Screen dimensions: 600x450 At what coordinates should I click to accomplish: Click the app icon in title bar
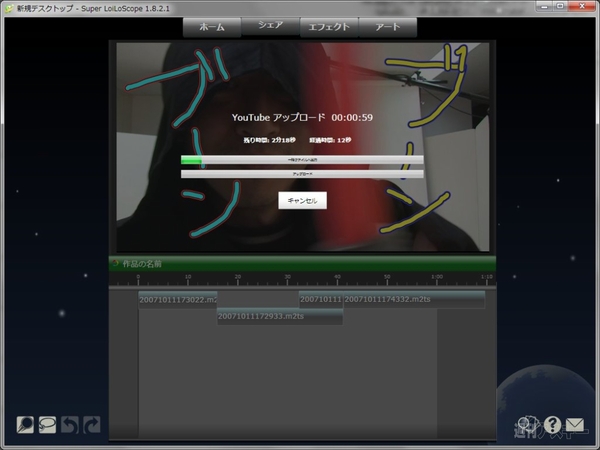pyautogui.click(x=8, y=8)
